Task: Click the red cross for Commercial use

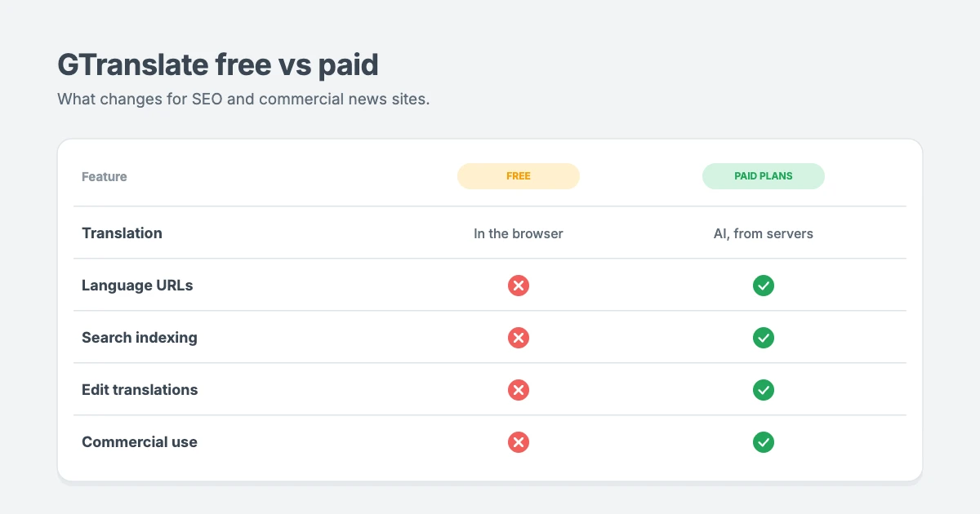Action: pyautogui.click(x=519, y=442)
